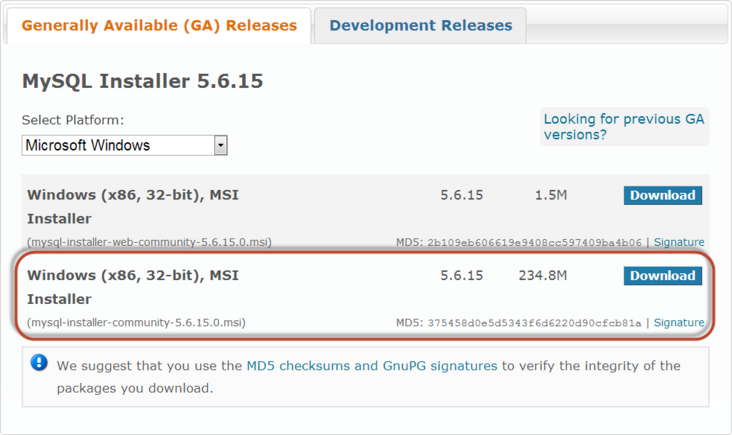The width and height of the screenshot is (732, 435).
Task: Follow the MD5 checksums and GnuPG signatures link
Action: tap(371, 366)
